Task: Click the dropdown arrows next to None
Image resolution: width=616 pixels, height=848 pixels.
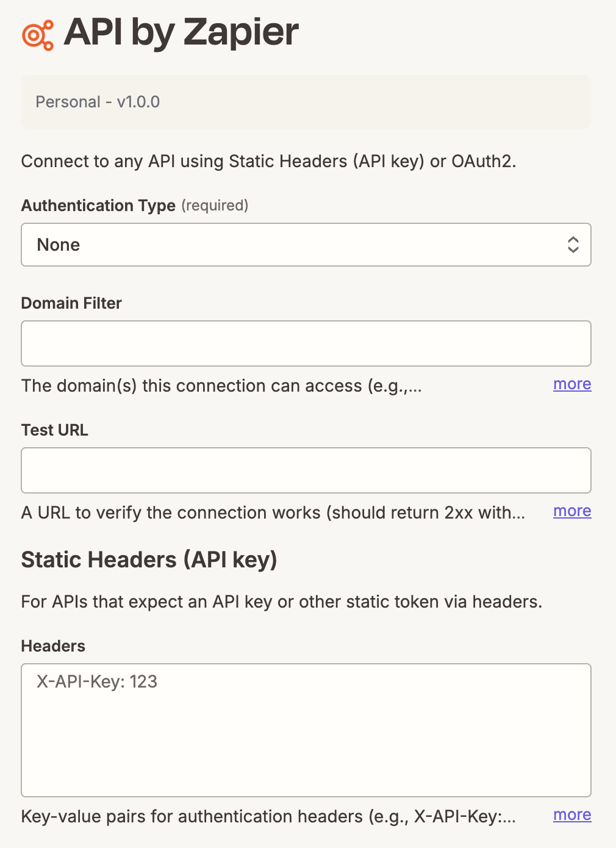Action: click(573, 245)
